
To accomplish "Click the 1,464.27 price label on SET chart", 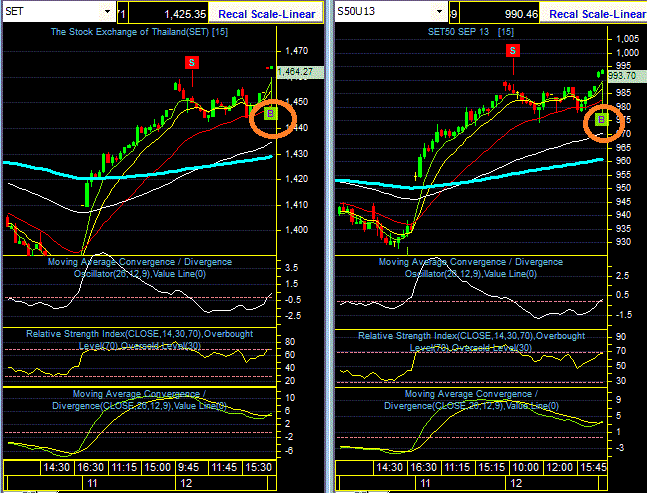I will click(x=300, y=72).
